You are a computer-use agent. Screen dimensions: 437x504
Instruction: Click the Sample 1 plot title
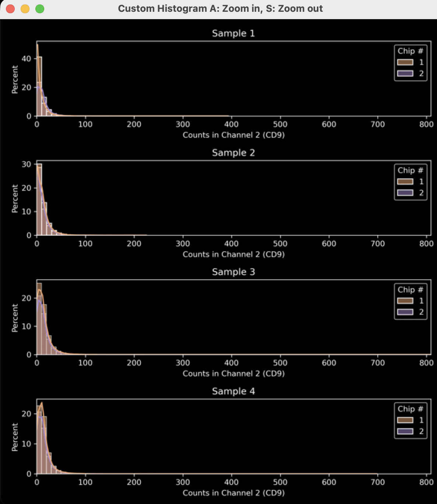(233, 34)
